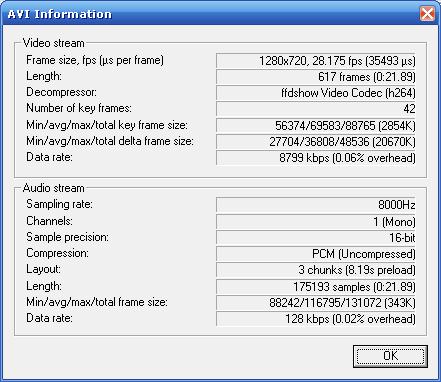Click the Sampling rate: label
This screenshot has height=382, width=441.
59,204
